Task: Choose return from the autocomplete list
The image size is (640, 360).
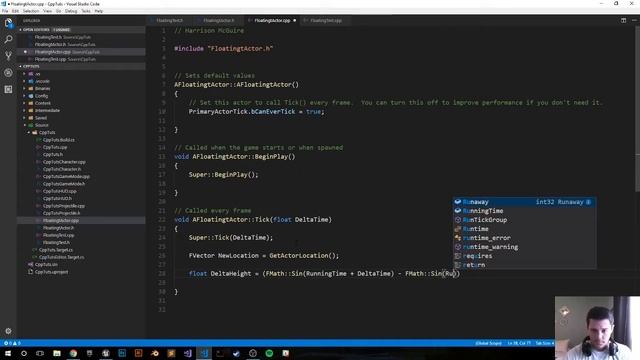Action: 524,265
